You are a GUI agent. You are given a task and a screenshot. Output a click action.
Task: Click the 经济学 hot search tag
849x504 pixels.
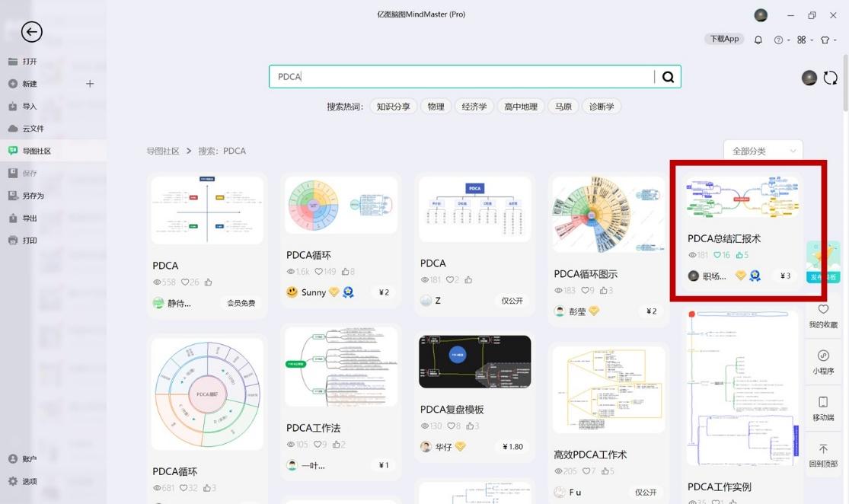tap(474, 107)
